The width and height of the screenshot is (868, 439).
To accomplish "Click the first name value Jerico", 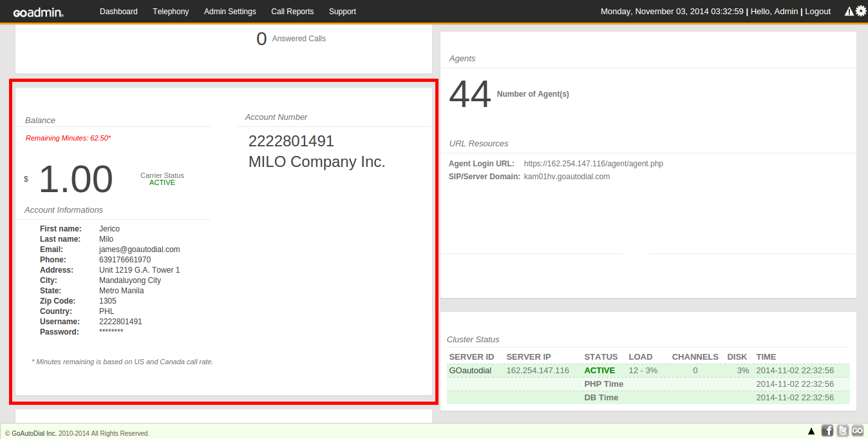I will [109, 229].
